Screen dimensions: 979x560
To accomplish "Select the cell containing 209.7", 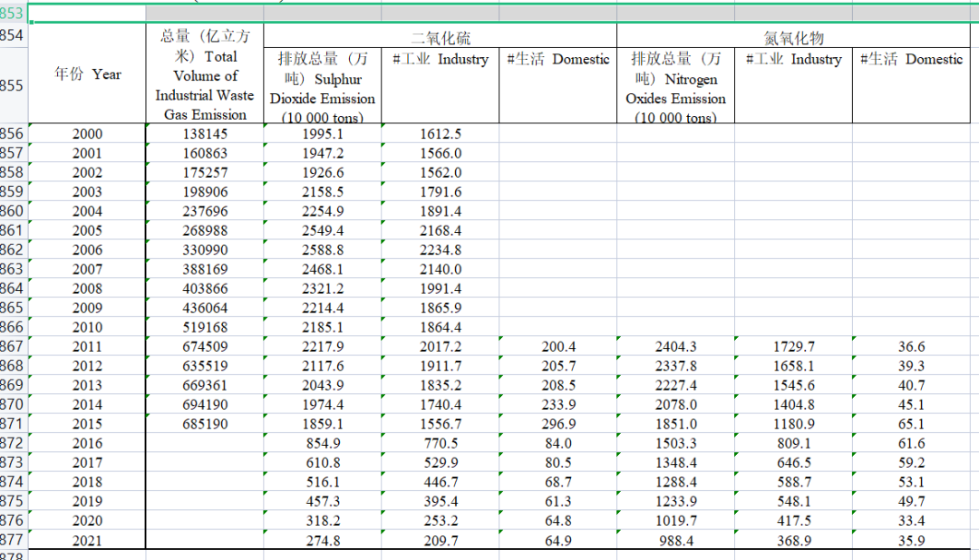I will pyautogui.click(x=441, y=540).
